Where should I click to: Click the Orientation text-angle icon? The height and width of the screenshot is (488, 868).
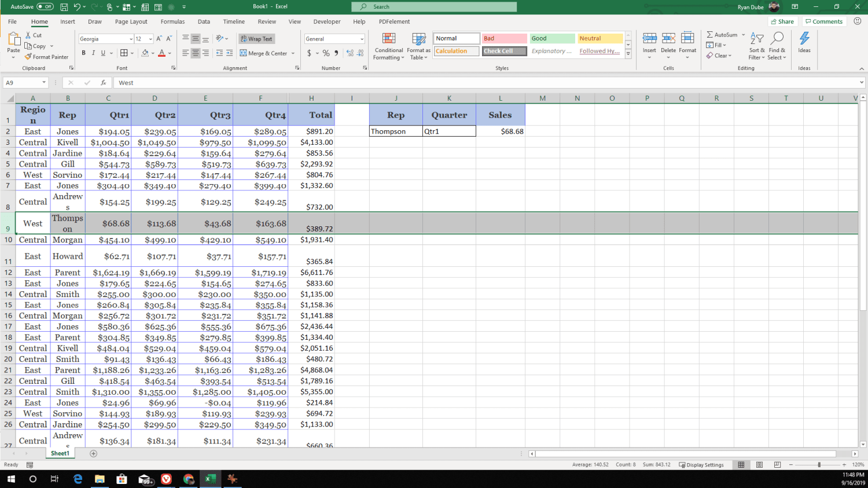coord(220,39)
